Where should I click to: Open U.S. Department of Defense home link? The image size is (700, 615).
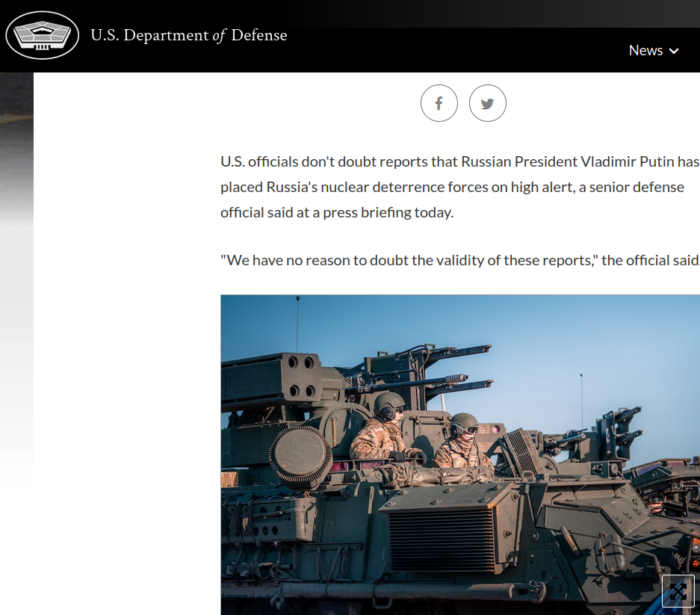coord(189,35)
